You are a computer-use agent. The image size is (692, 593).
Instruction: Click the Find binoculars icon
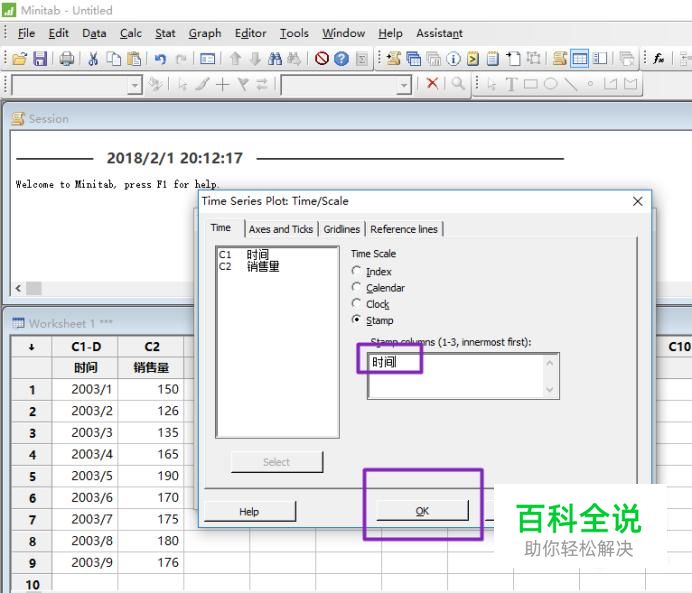tap(275, 59)
